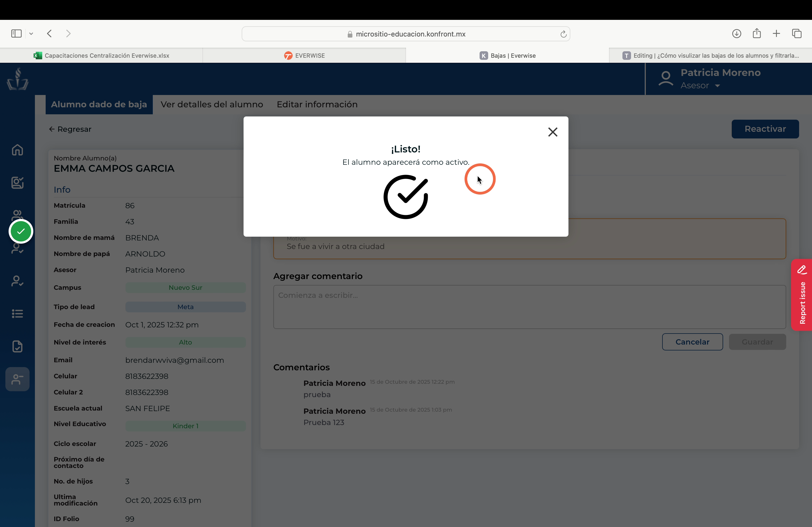This screenshot has height=527, width=812.
Task: Open the Safari share menu
Action: tap(757, 33)
